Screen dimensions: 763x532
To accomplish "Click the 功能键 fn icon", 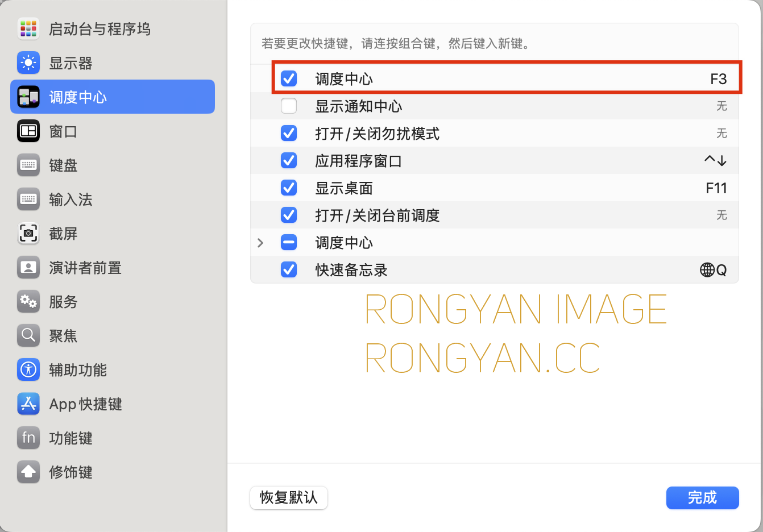I will (28, 438).
